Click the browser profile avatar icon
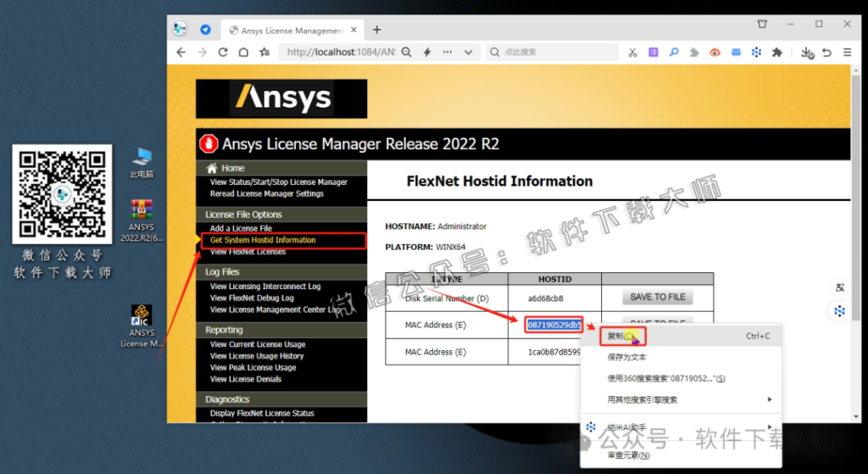This screenshot has width=868, height=474. pos(180,29)
